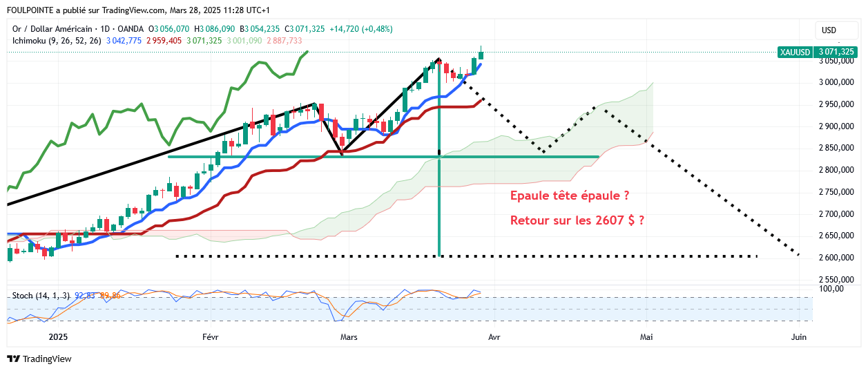Click the OANDA source label
868x371 pixels.
click(131, 29)
